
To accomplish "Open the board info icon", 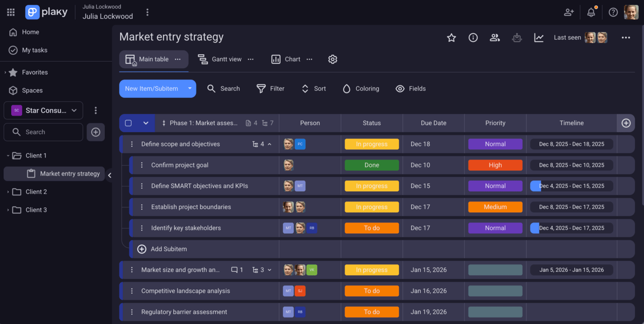I will click(473, 38).
